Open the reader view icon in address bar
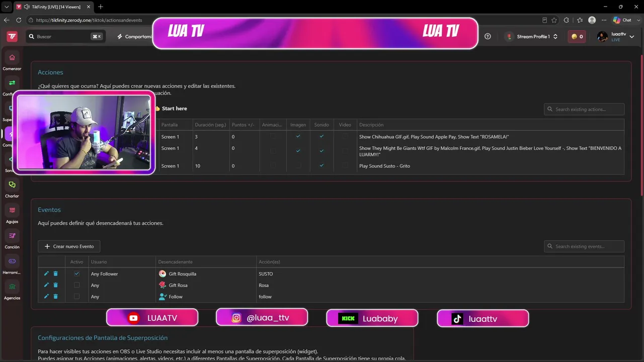Screen dimensions: 644x362 [x=544, y=20]
